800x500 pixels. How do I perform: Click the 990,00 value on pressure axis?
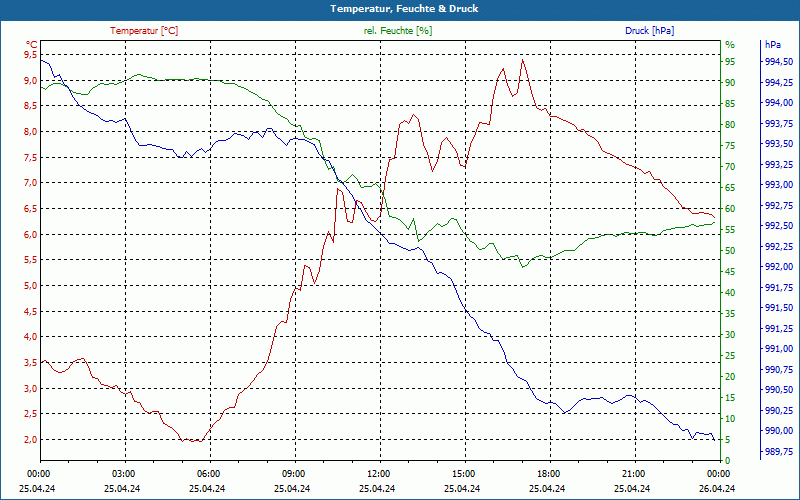point(779,431)
